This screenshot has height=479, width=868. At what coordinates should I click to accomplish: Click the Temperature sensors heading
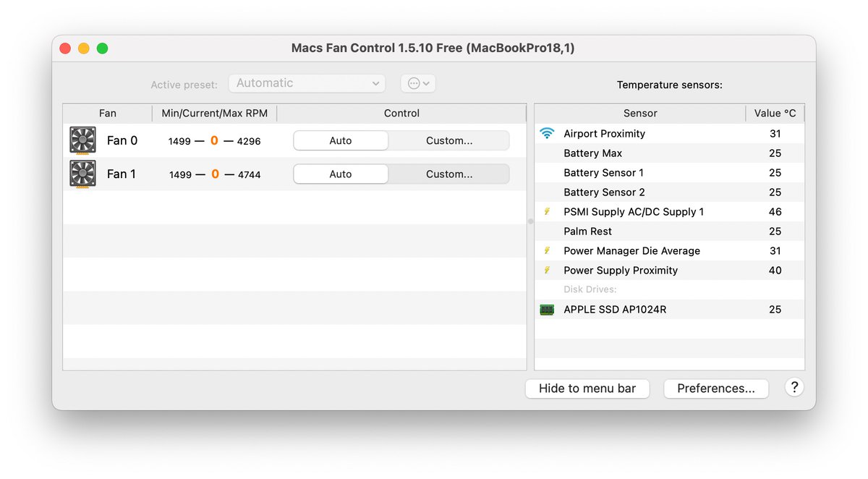670,85
